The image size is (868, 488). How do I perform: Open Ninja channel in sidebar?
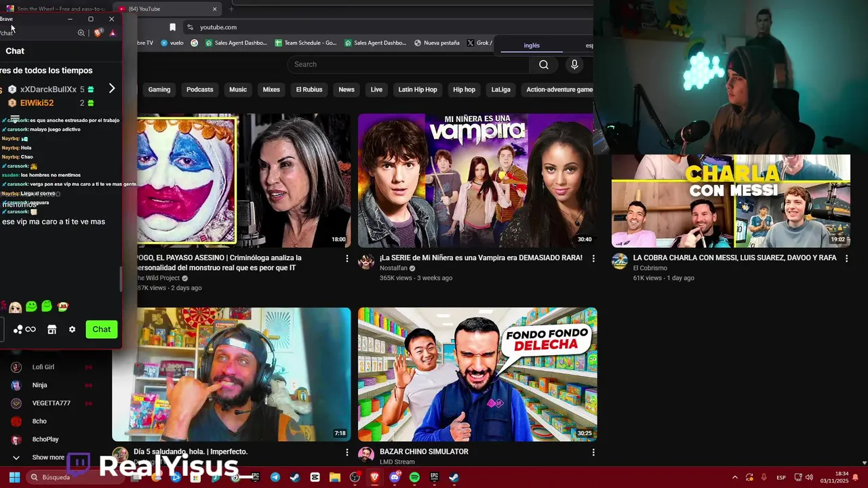pyautogui.click(x=39, y=385)
